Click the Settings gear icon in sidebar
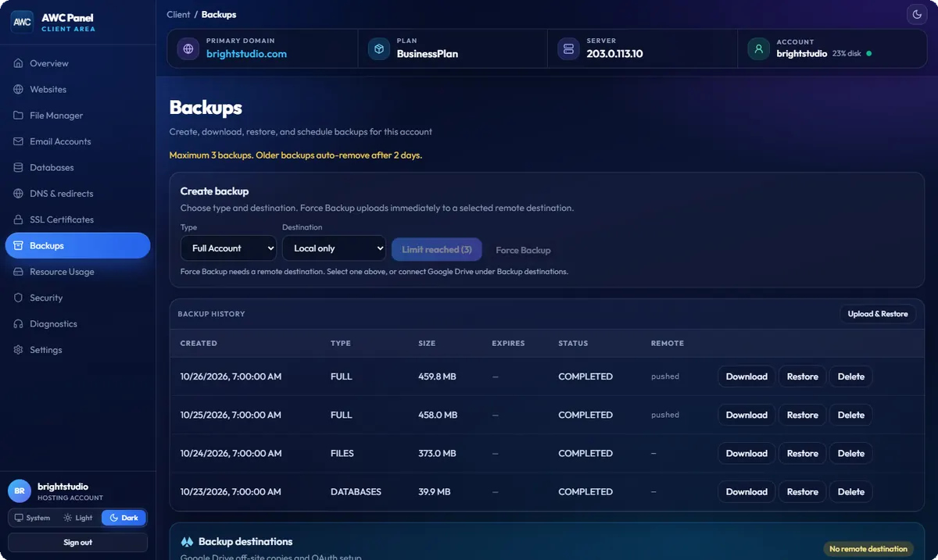The height and width of the screenshot is (560, 938). pyautogui.click(x=19, y=350)
